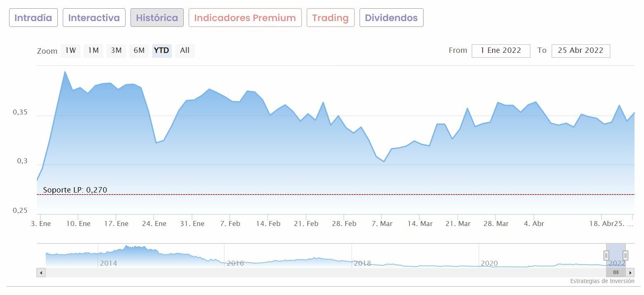Viewport: 644px width, 295px height.
Task: Open the Interactiva chart tab
Action: pos(94,18)
